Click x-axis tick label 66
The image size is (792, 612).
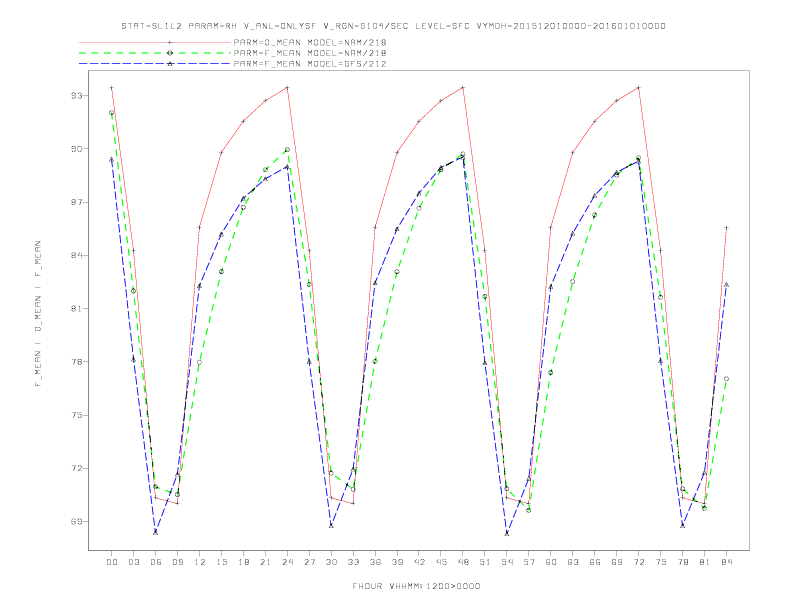(x=595, y=562)
